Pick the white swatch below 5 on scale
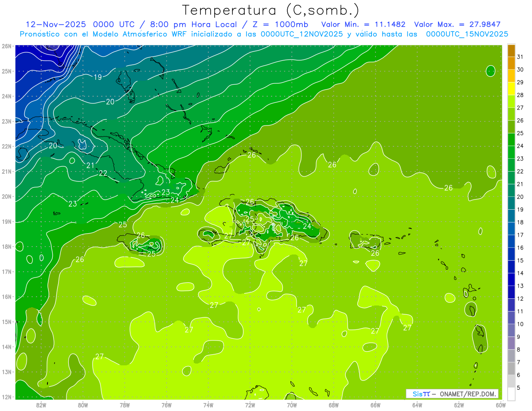 (x=511, y=394)
